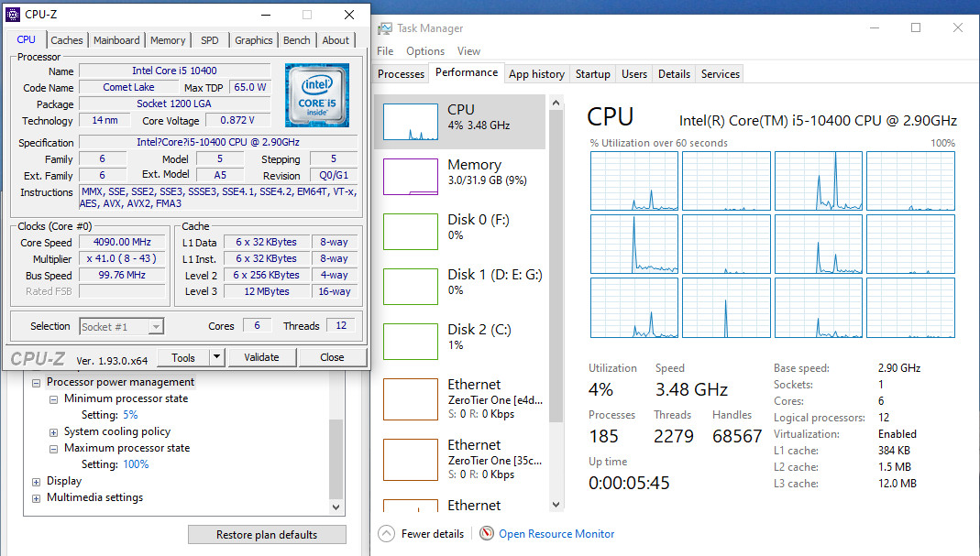Open the Caches tab in CPU-Z
The height and width of the screenshot is (556, 980).
(67, 40)
